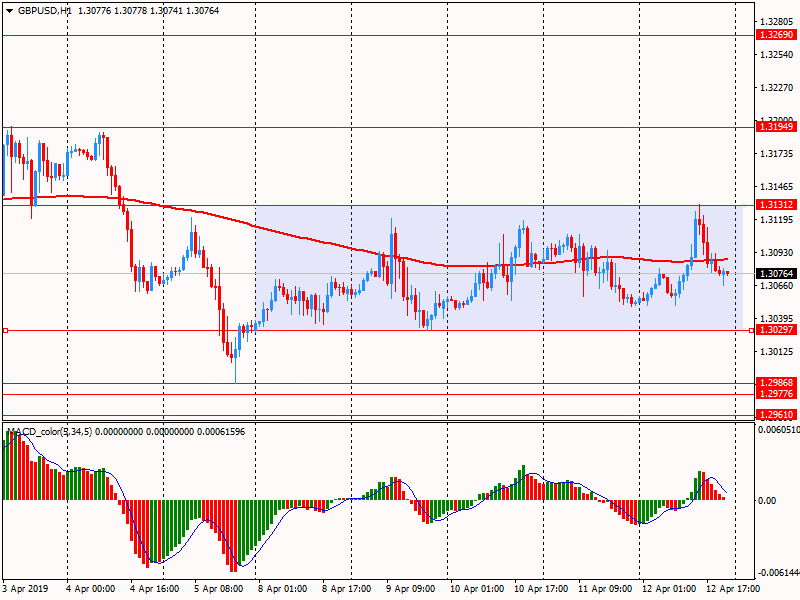Click the 1.31312 red price tag
This screenshot has height=600, width=800.
775,205
